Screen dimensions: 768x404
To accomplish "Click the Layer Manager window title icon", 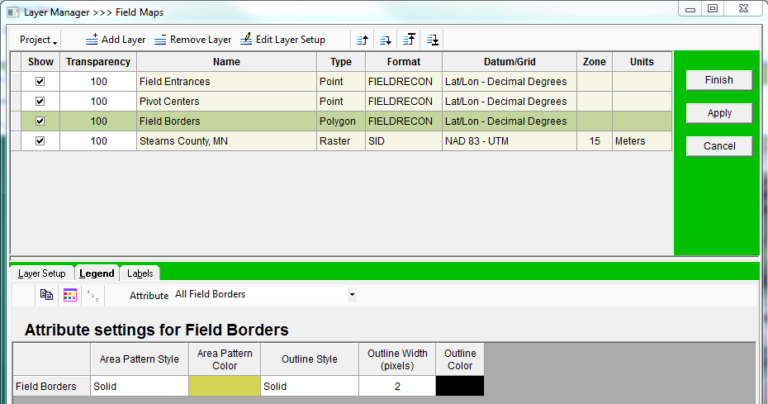I will [x=13, y=12].
